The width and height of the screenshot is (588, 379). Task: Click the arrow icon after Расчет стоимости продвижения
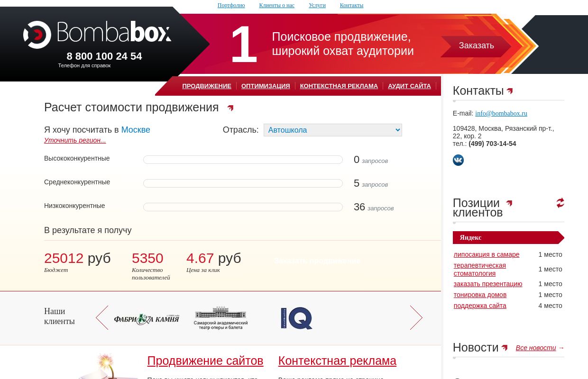(x=230, y=108)
